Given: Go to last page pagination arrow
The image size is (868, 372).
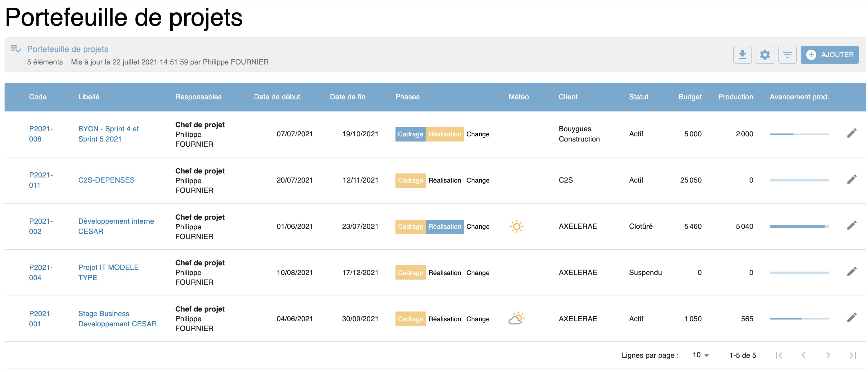Looking at the screenshot, I should pos(853,355).
